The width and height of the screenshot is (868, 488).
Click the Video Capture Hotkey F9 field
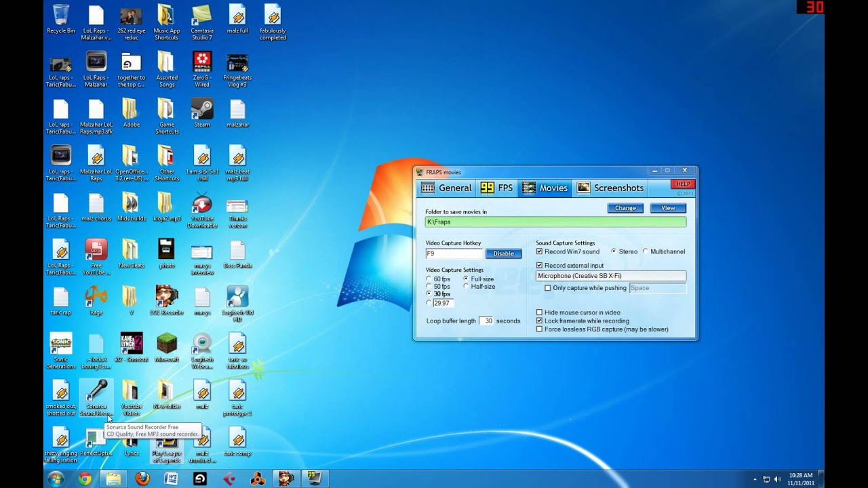(x=454, y=253)
